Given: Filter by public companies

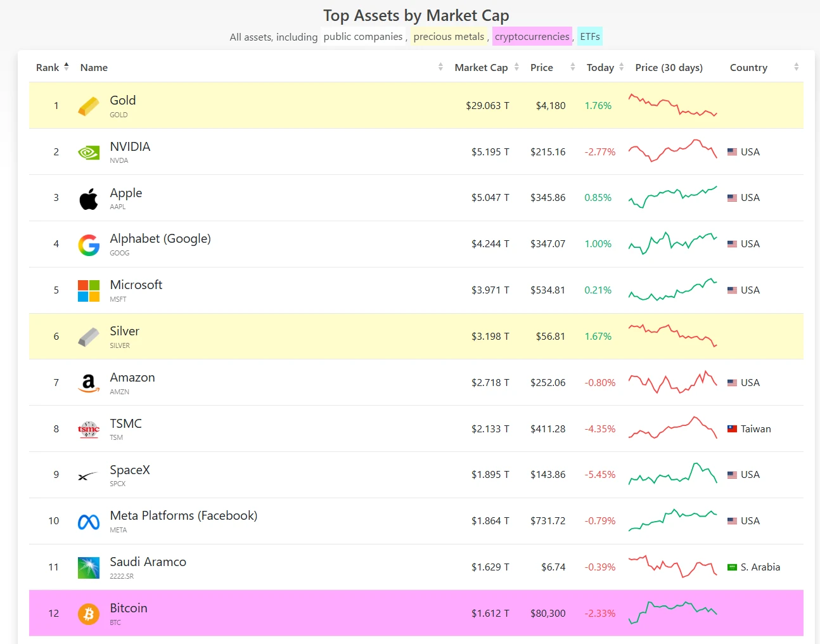Looking at the screenshot, I should click(x=363, y=37).
